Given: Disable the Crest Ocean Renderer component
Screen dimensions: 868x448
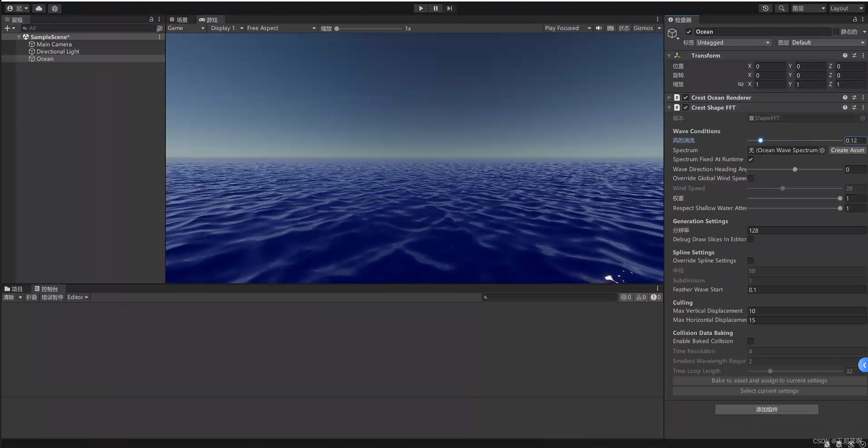Looking at the screenshot, I should [686, 98].
